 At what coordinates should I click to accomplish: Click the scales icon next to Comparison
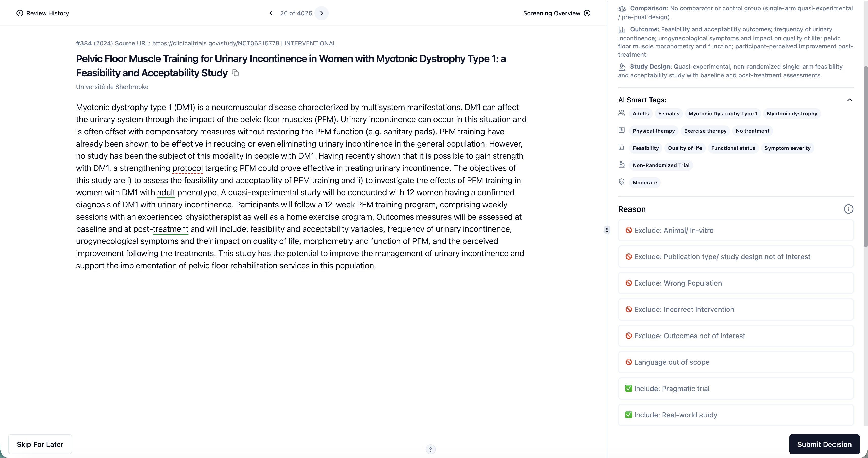pyautogui.click(x=622, y=8)
